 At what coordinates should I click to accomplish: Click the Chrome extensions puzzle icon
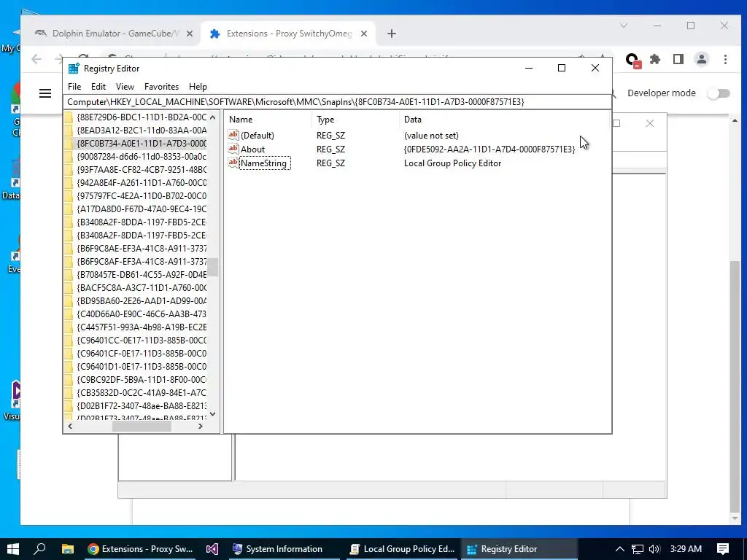(x=656, y=60)
